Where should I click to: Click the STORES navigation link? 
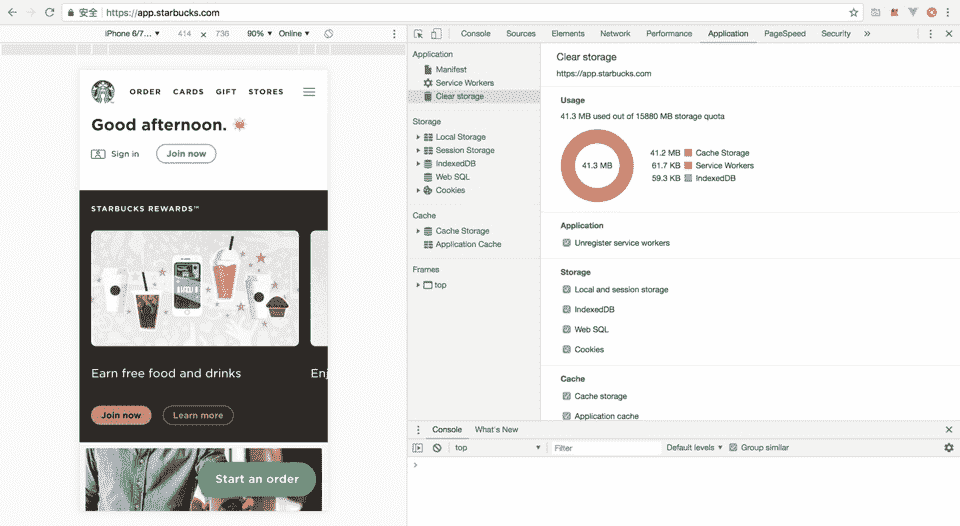click(266, 92)
